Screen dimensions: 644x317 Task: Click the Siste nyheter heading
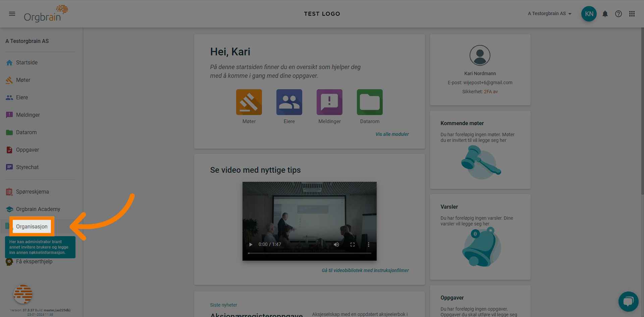[x=224, y=305]
